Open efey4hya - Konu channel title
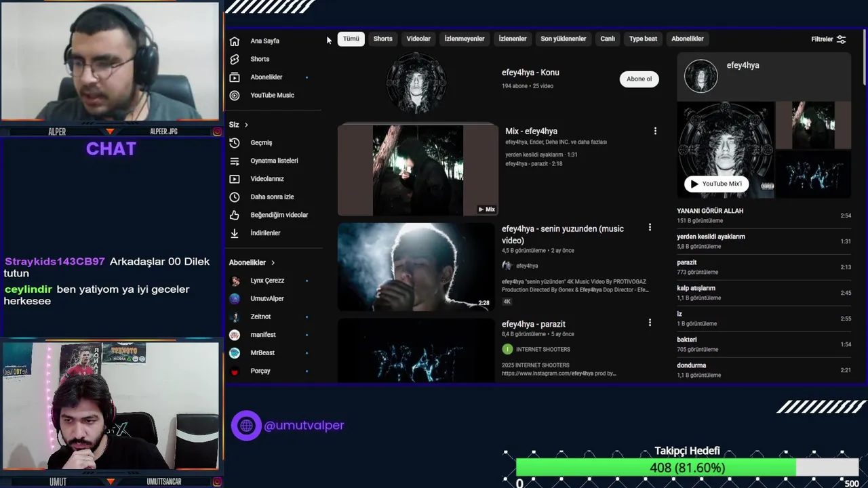Viewport: 868px width, 488px height. [x=530, y=73]
